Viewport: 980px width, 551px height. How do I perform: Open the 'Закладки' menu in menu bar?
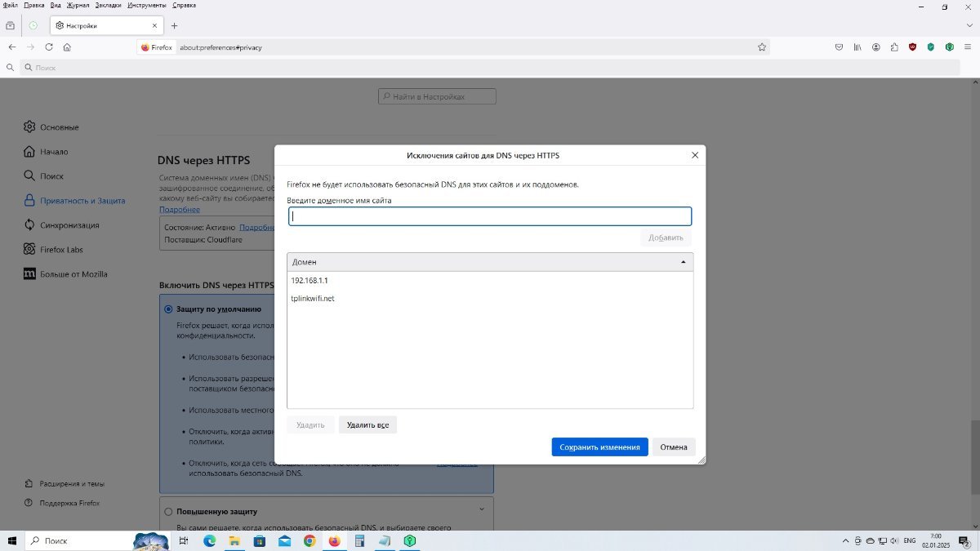(x=108, y=5)
